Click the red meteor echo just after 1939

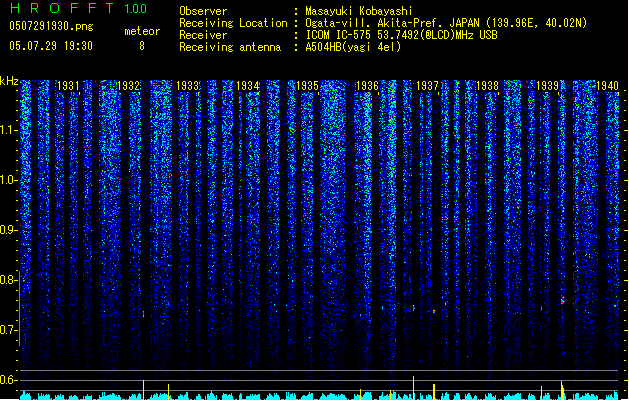(562, 302)
